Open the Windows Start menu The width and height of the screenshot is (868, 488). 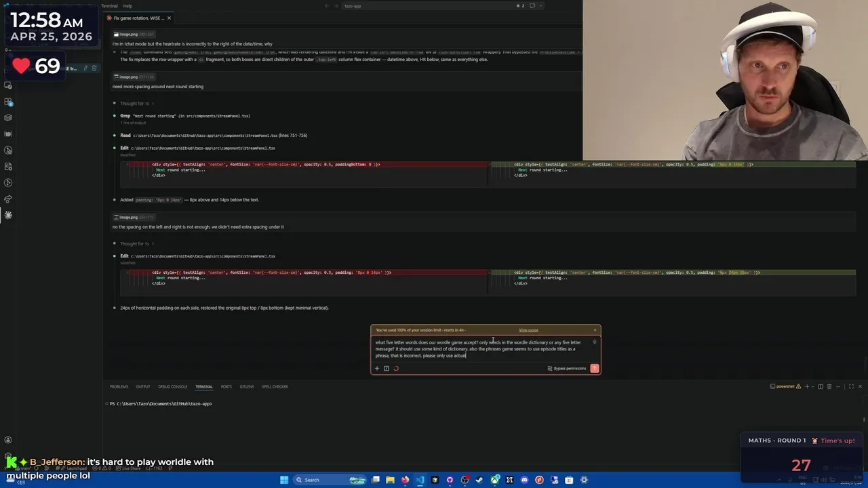(284, 480)
